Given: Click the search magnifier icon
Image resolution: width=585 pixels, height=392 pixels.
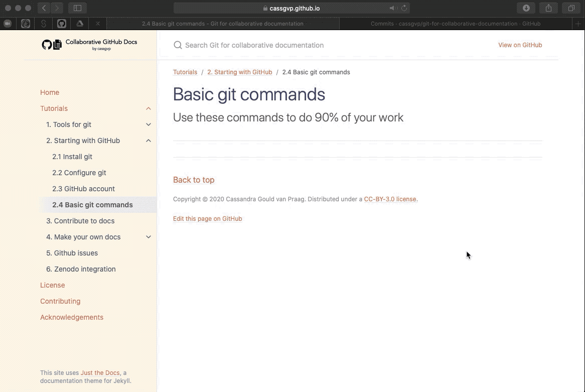Looking at the screenshot, I should pyautogui.click(x=178, y=45).
